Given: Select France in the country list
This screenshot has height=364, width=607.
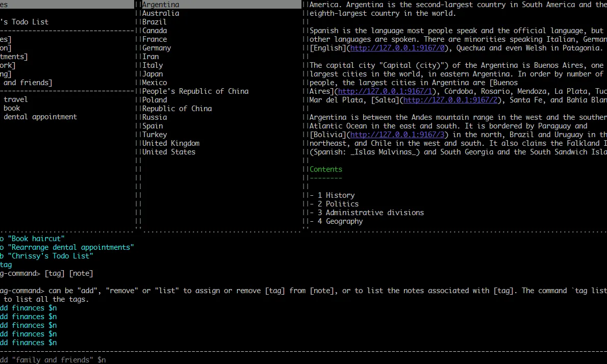Looking at the screenshot, I should coord(155,39).
